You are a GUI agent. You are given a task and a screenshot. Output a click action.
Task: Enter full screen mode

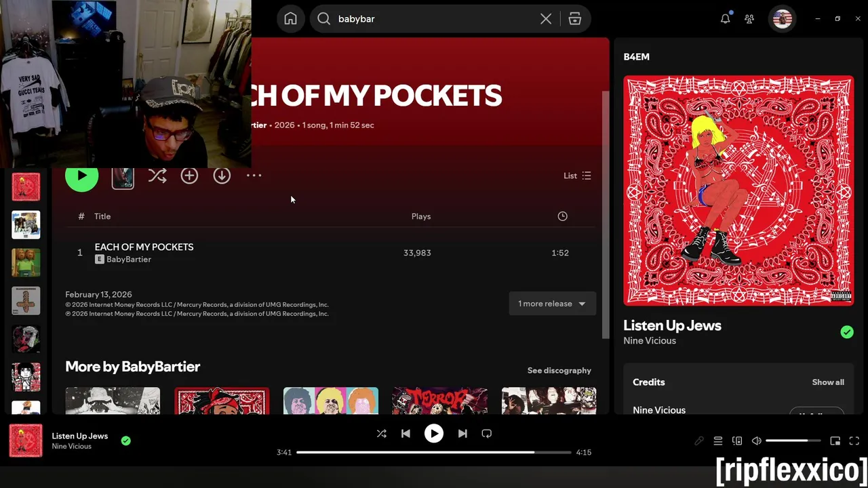coord(854,441)
